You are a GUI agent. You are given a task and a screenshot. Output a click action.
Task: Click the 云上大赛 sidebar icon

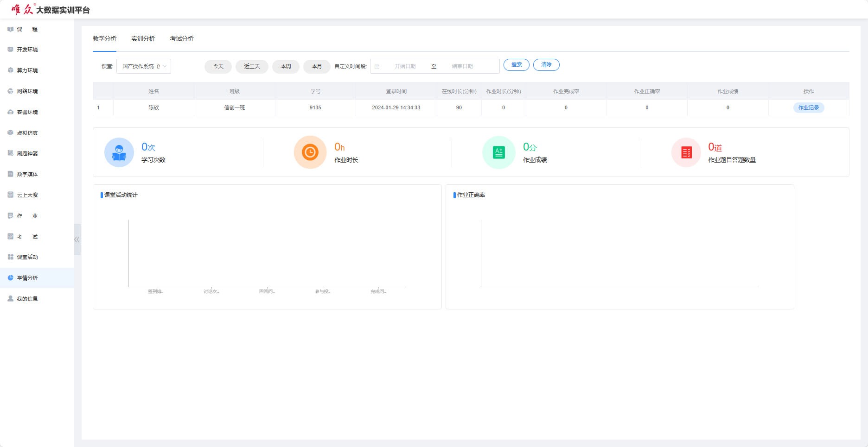[x=10, y=195]
